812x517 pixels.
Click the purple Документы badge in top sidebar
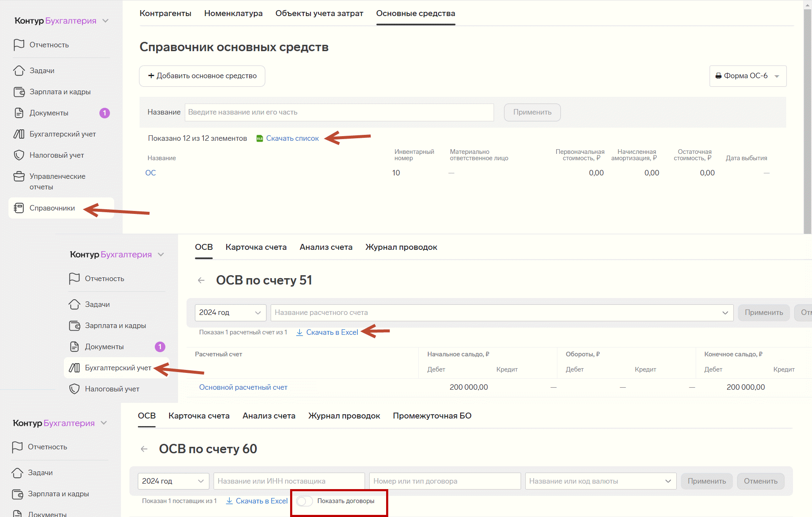pyautogui.click(x=104, y=113)
